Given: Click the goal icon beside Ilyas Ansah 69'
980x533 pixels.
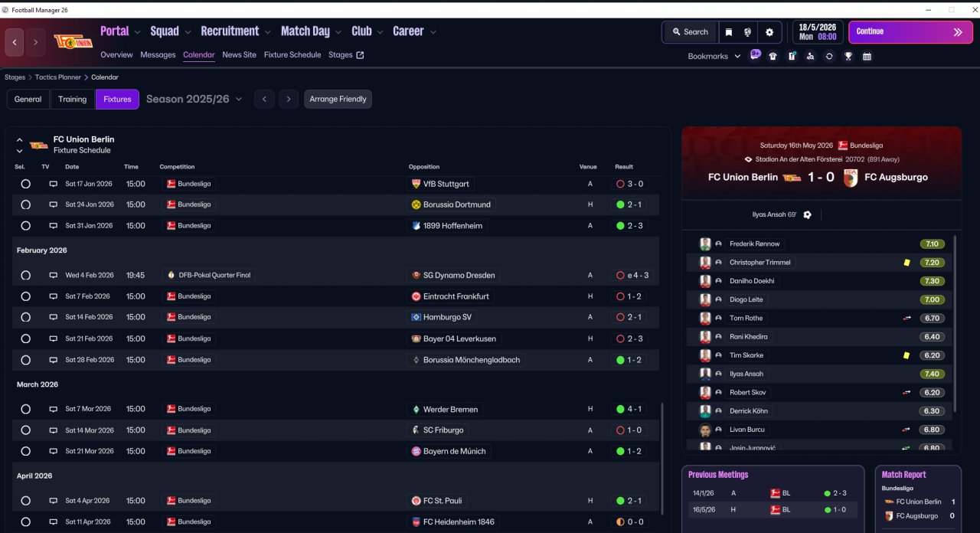Looking at the screenshot, I should tap(807, 214).
